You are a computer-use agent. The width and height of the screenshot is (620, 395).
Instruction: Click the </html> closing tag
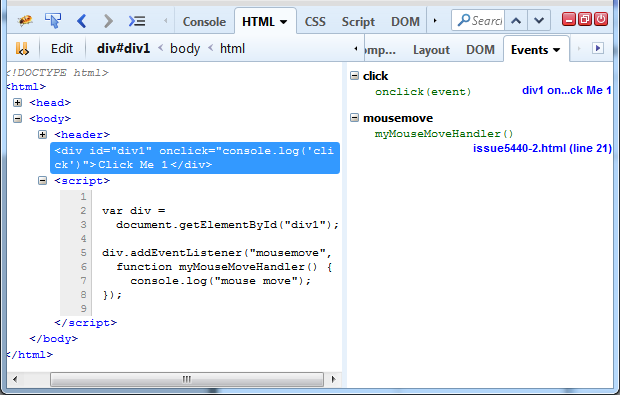pos(30,355)
